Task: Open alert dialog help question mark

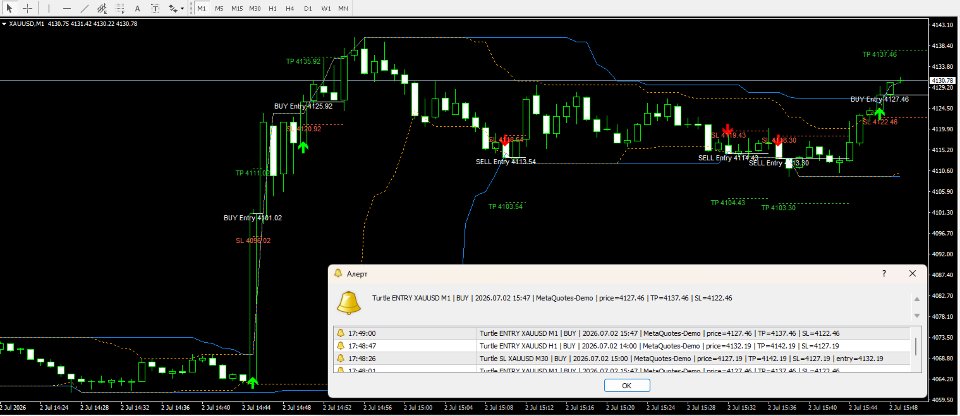Action: coord(884,273)
